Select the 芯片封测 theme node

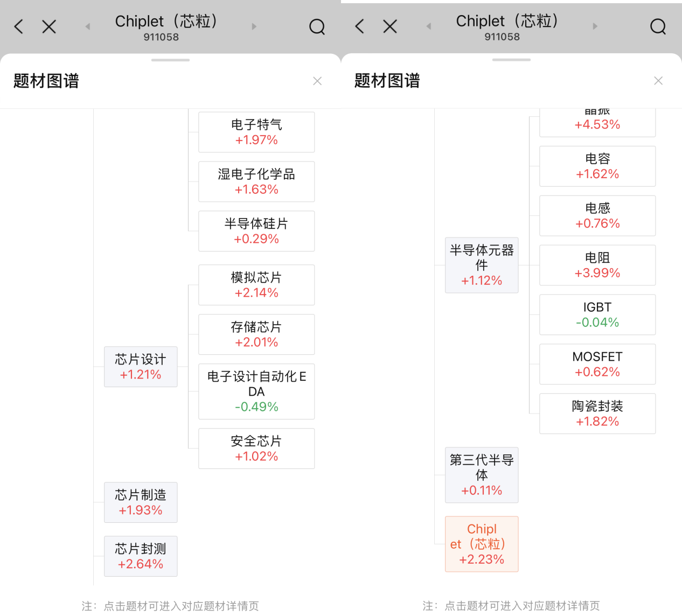point(141,556)
